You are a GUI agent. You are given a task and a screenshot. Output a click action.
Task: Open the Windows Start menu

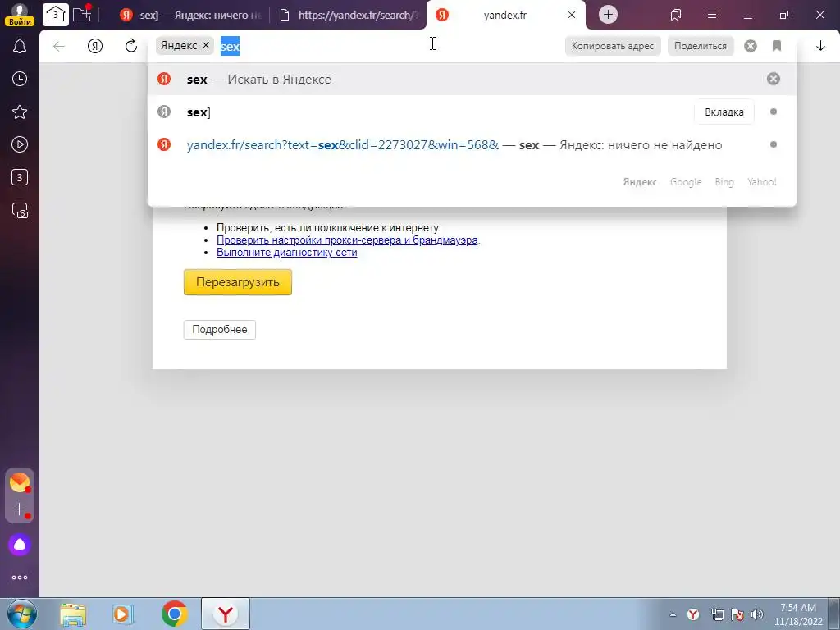(x=21, y=614)
